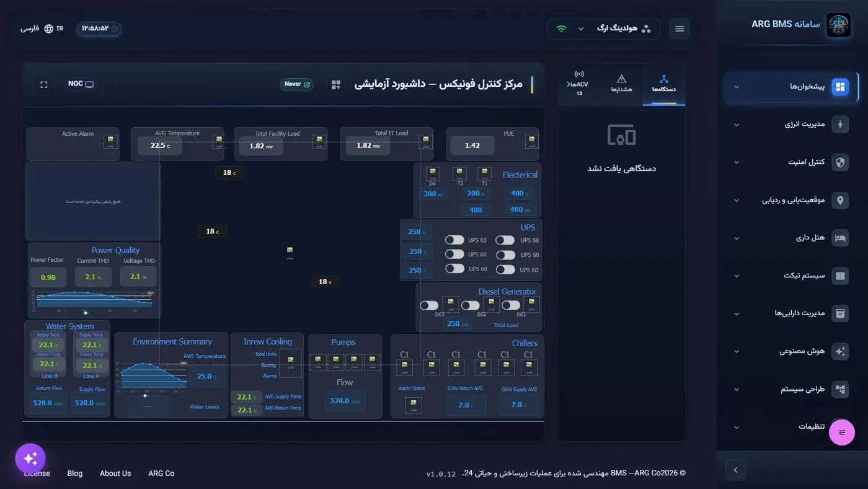Click the pink floating customizer button
Image resolution: width=868 pixels, height=489 pixels.
tap(842, 433)
